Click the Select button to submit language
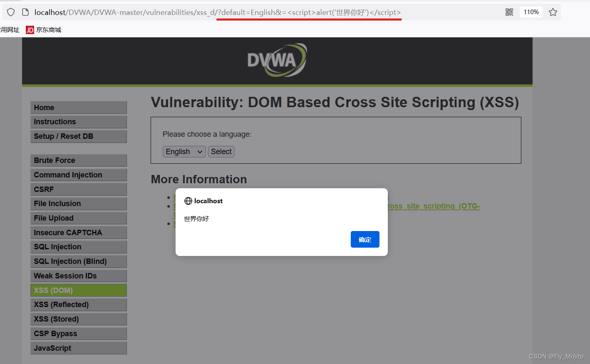 (221, 151)
